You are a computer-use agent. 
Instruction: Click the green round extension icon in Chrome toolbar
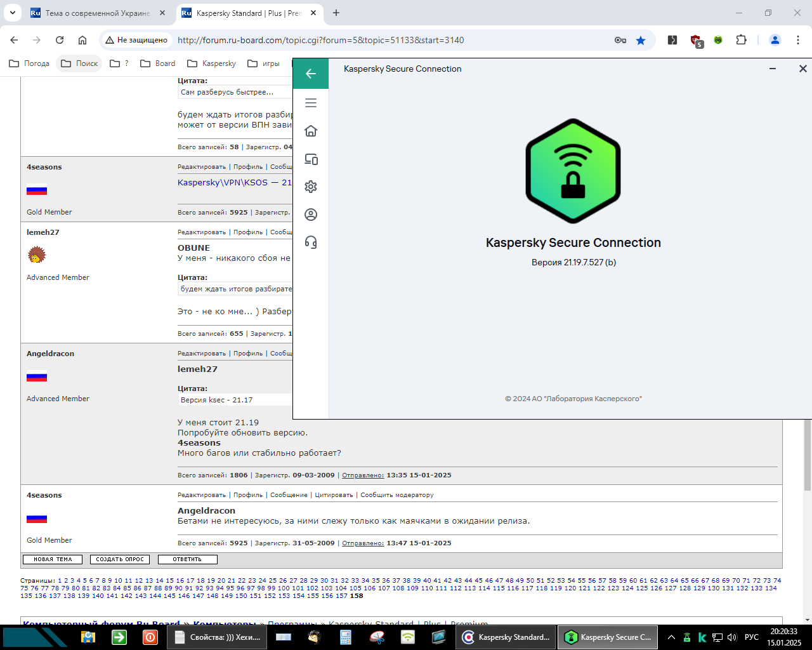pos(718,40)
